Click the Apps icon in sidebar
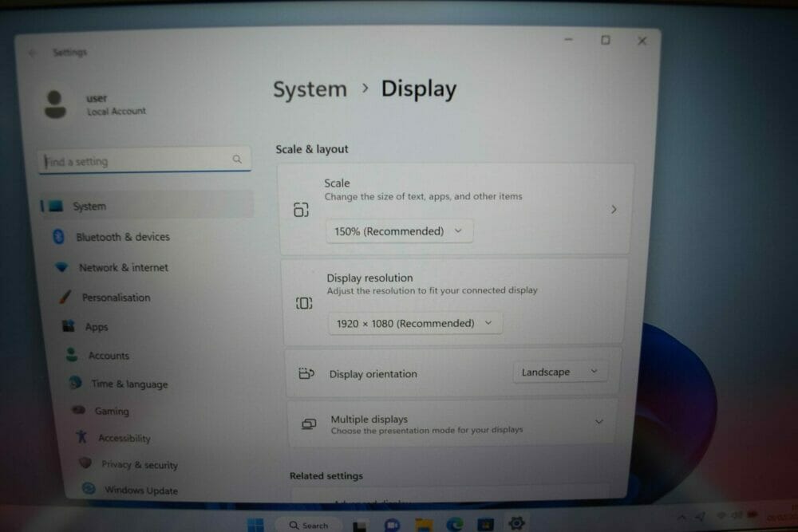 coord(68,326)
